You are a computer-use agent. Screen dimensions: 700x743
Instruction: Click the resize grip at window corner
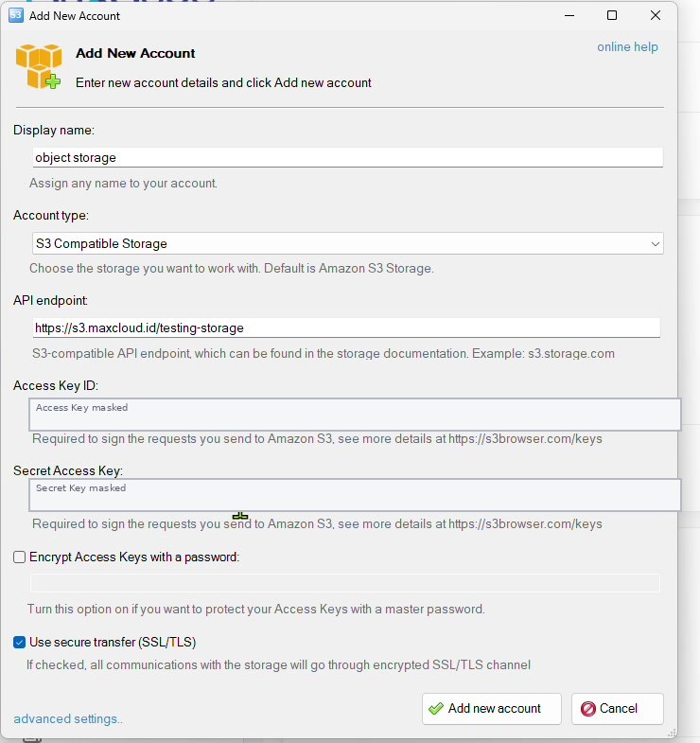click(671, 733)
